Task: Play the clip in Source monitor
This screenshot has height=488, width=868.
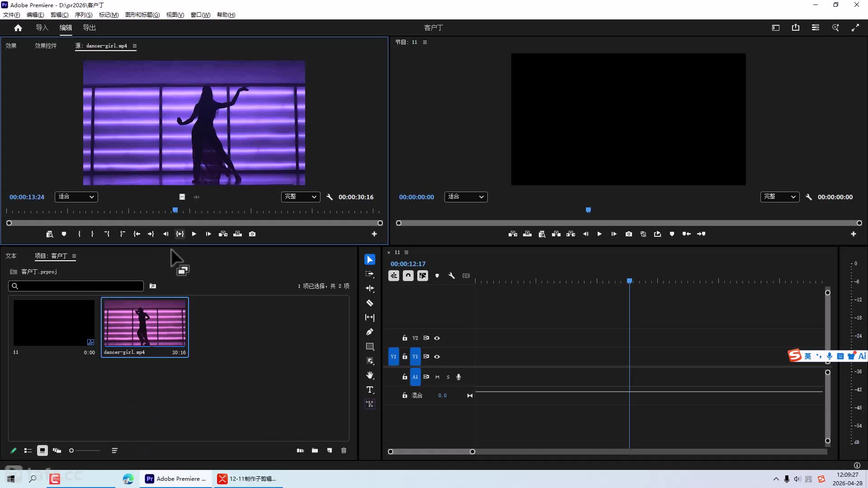Action: pos(194,234)
